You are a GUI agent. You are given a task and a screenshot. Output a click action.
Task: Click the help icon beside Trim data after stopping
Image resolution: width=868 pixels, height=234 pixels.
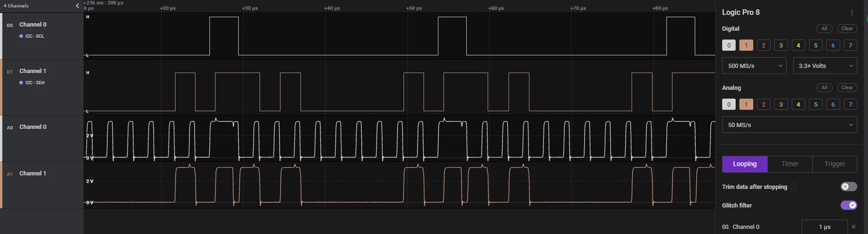click(794, 187)
